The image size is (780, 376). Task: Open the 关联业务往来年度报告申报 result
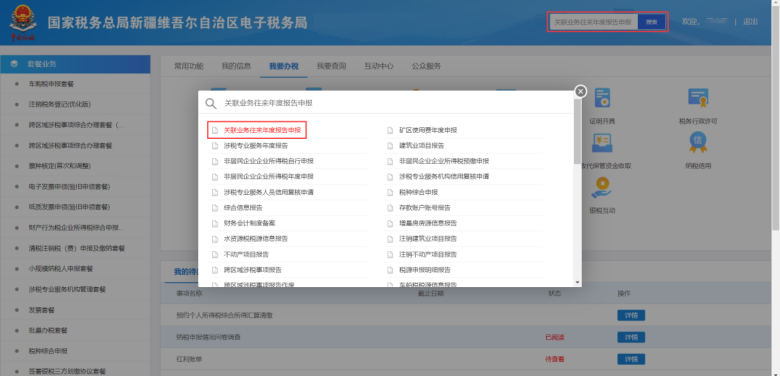262,130
